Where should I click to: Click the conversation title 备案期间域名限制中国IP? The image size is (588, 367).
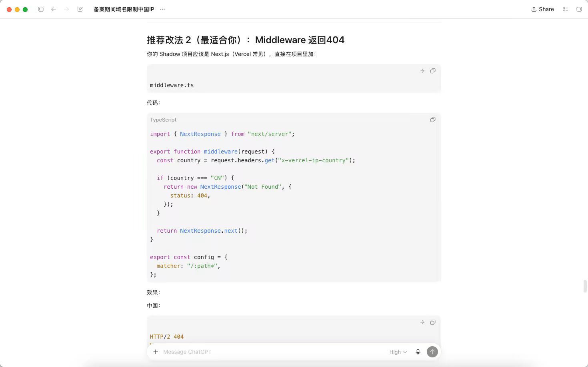[x=124, y=9]
